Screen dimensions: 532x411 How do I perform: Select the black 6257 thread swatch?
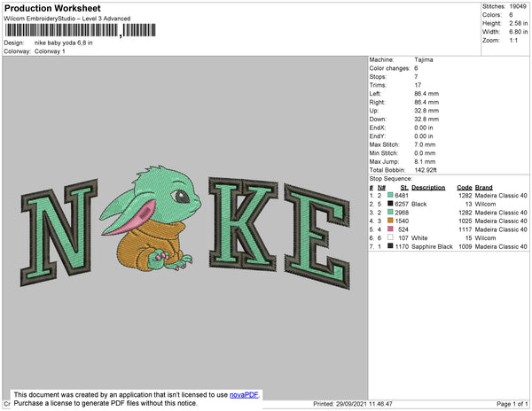[x=390, y=204]
